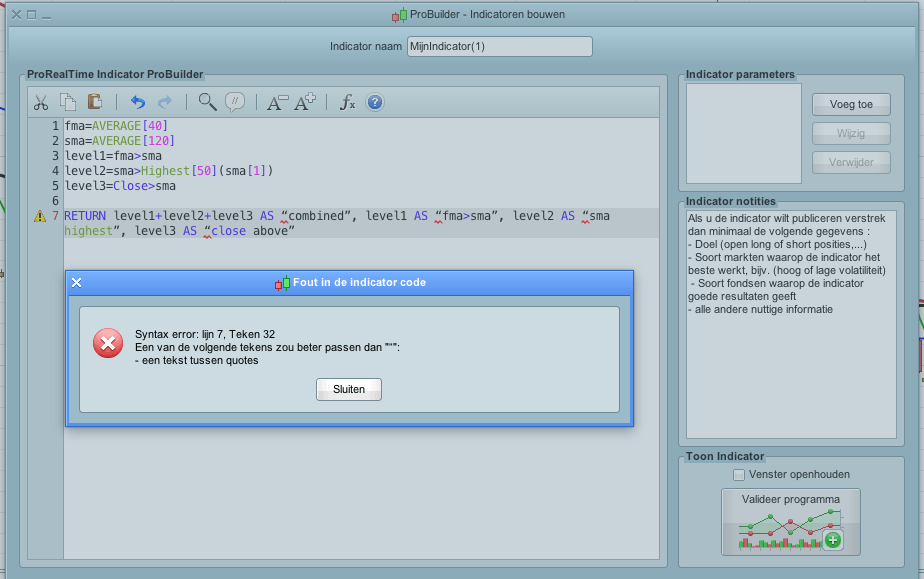Toggle the Venster openhouden checkbox
The width and height of the screenshot is (924, 579).
739,475
